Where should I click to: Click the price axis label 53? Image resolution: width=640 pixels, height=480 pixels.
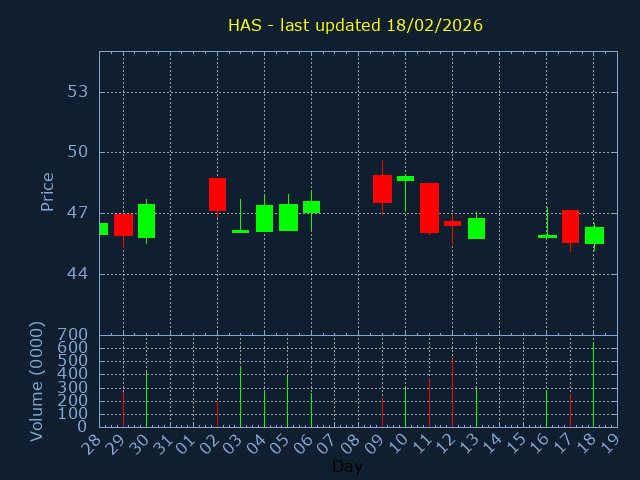[78, 92]
